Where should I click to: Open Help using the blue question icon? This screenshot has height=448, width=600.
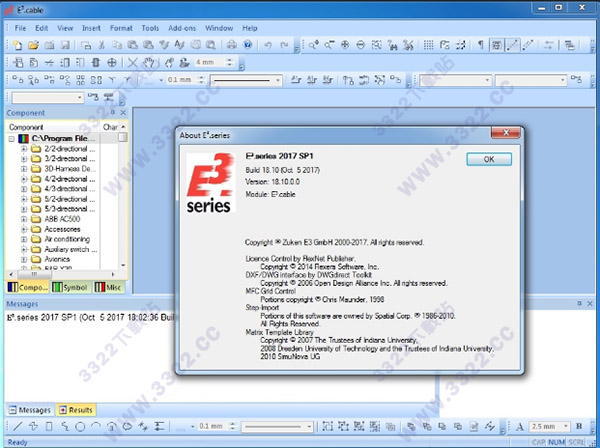pos(248,45)
